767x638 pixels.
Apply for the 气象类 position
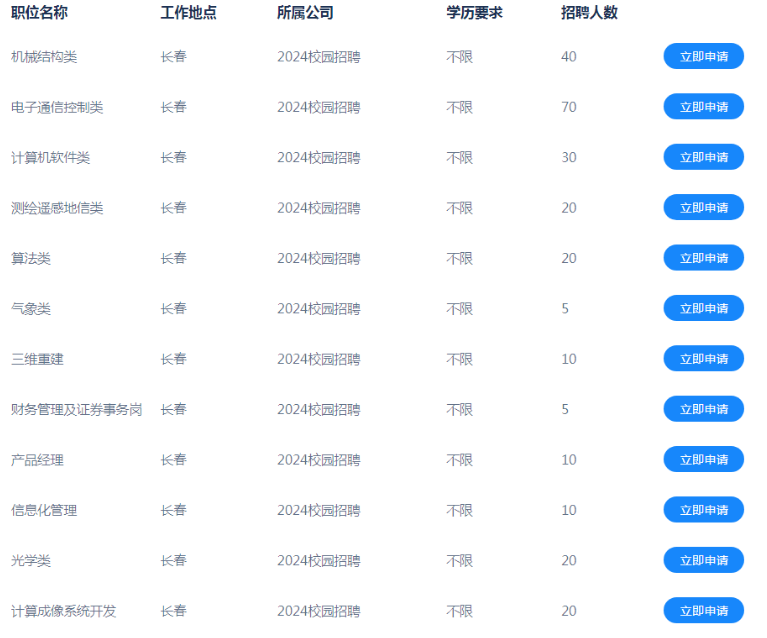pos(703,308)
